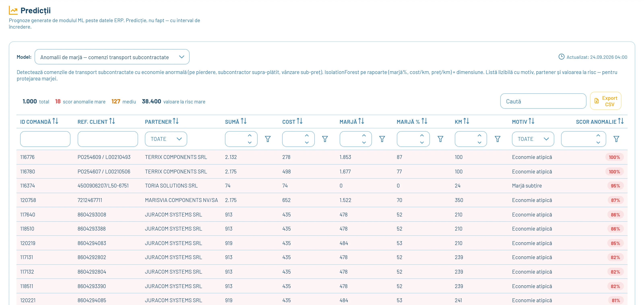Sort by KM column arrows

(x=466, y=121)
